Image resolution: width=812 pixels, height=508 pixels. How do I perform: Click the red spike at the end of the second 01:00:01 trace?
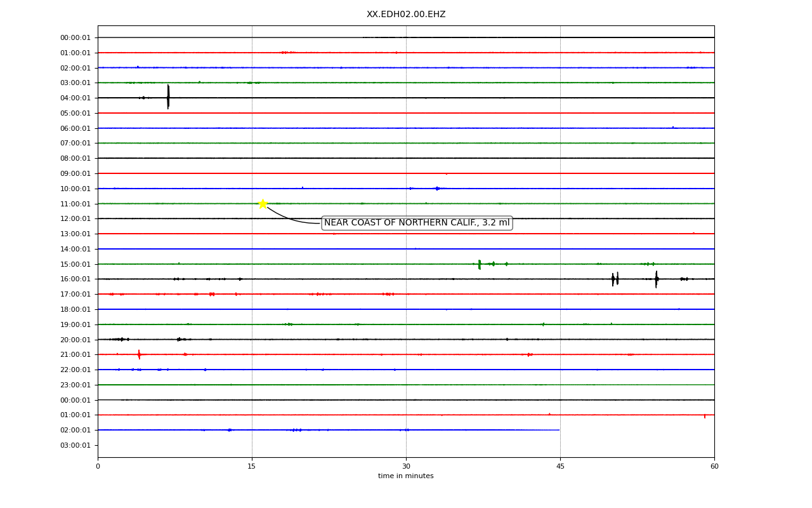(x=704, y=416)
